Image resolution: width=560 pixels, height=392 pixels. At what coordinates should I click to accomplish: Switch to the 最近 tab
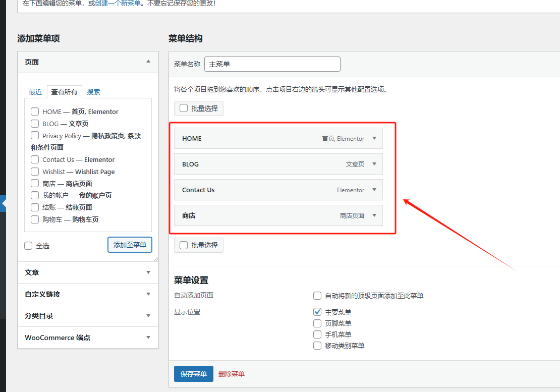click(x=35, y=92)
